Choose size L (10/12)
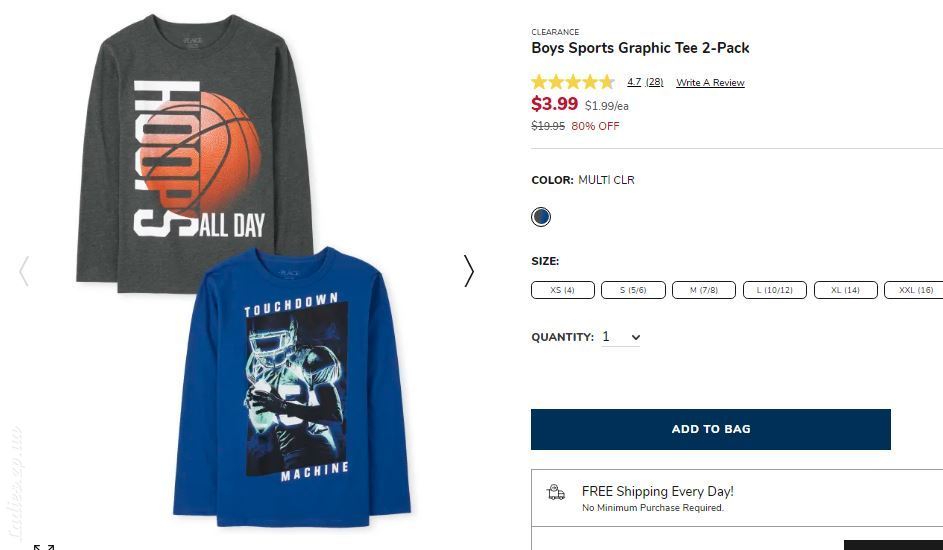This screenshot has width=943, height=550. [775, 290]
